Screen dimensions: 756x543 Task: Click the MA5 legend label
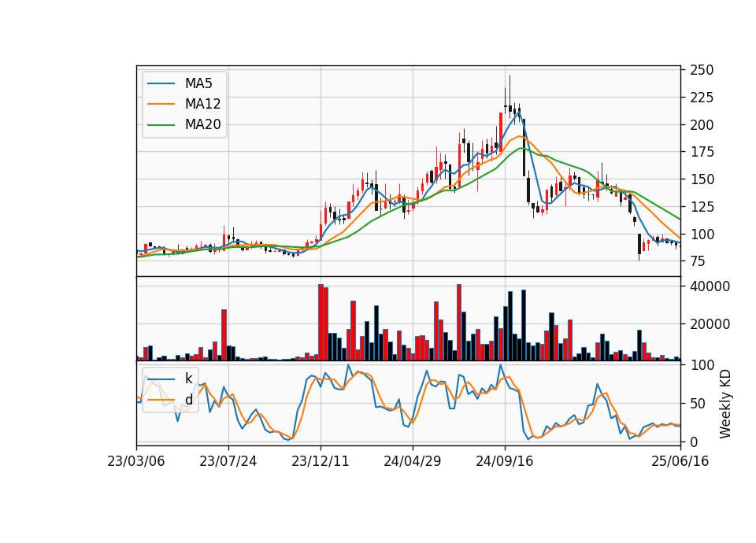click(198, 83)
